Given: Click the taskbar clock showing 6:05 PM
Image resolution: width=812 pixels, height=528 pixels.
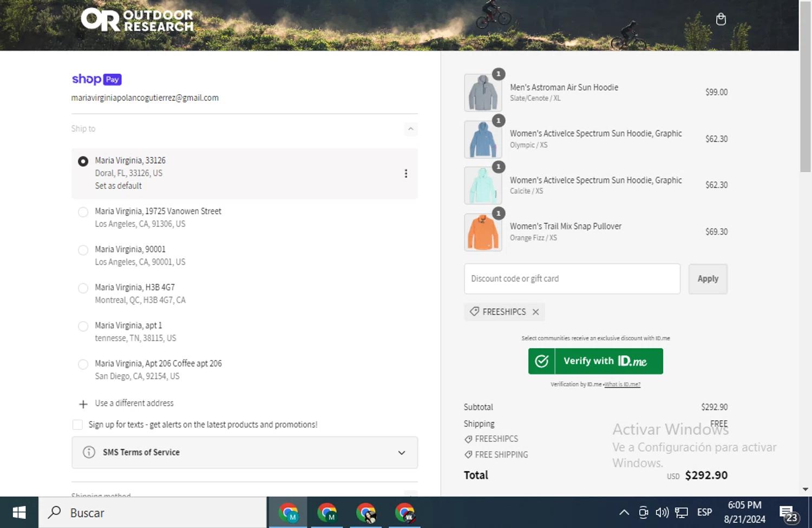Looking at the screenshot, I should tap(744, 512).
